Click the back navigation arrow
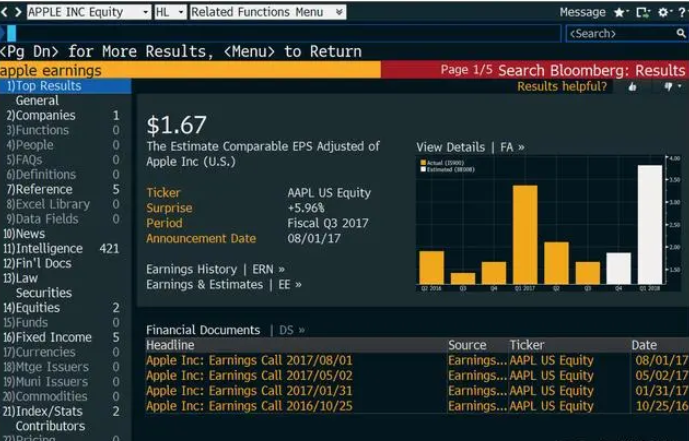Screen dimensions: 689x441 coord(5,12)
